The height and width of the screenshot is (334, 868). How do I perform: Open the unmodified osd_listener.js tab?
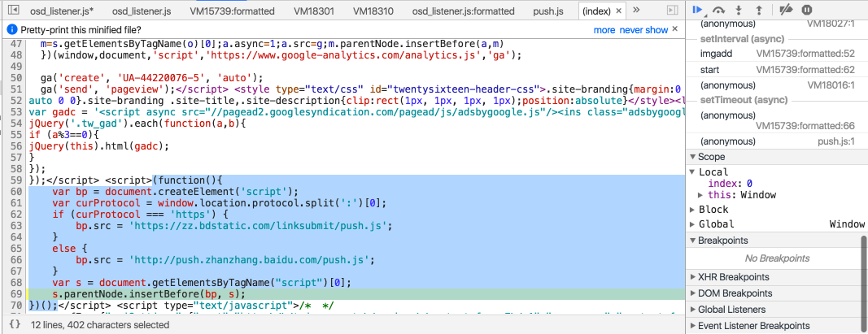142,11
